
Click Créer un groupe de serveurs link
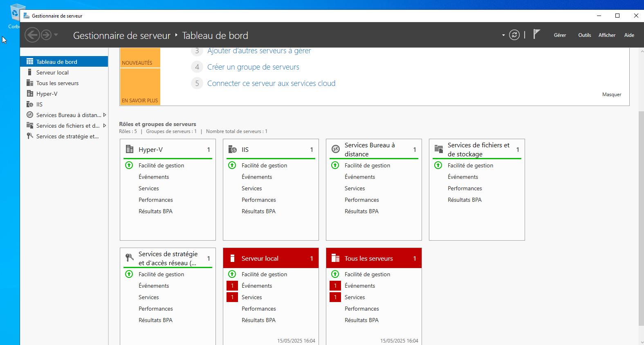click(x=253, y=67)
